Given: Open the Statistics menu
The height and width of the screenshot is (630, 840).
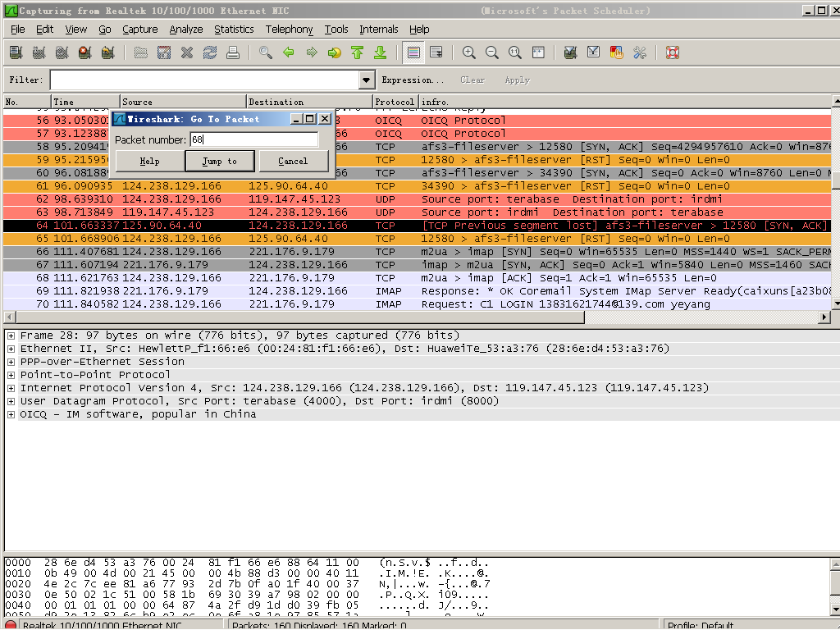Looking at the screenshot, I should pos(234,30).
